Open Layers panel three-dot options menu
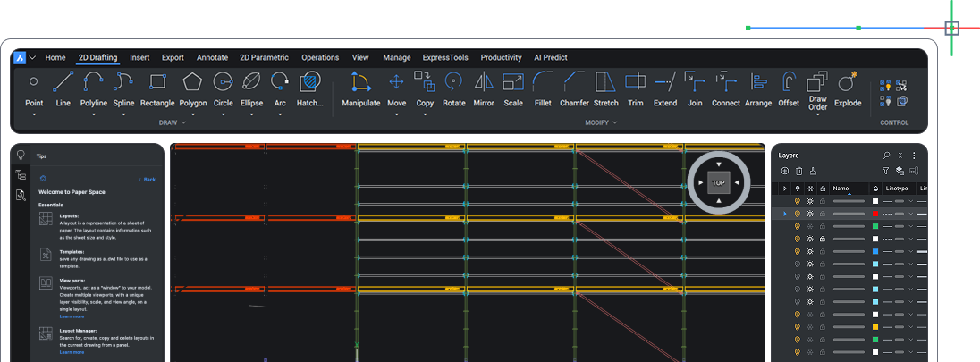 [914, 155]
